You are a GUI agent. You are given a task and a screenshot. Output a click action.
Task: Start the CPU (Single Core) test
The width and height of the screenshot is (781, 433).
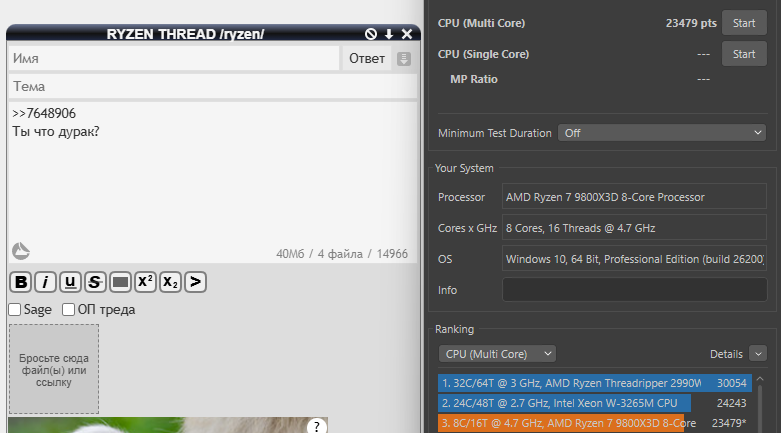(x=744, y=54)
